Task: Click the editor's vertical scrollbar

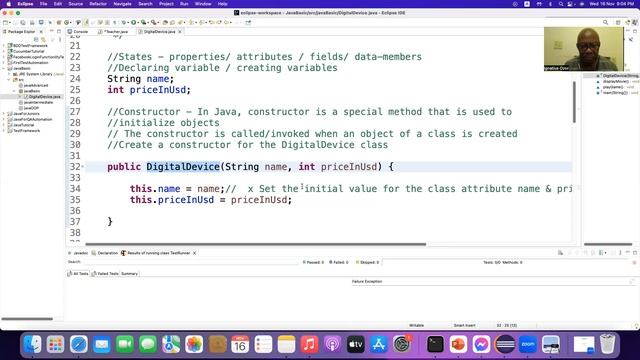Action: (x=574, y=102)
